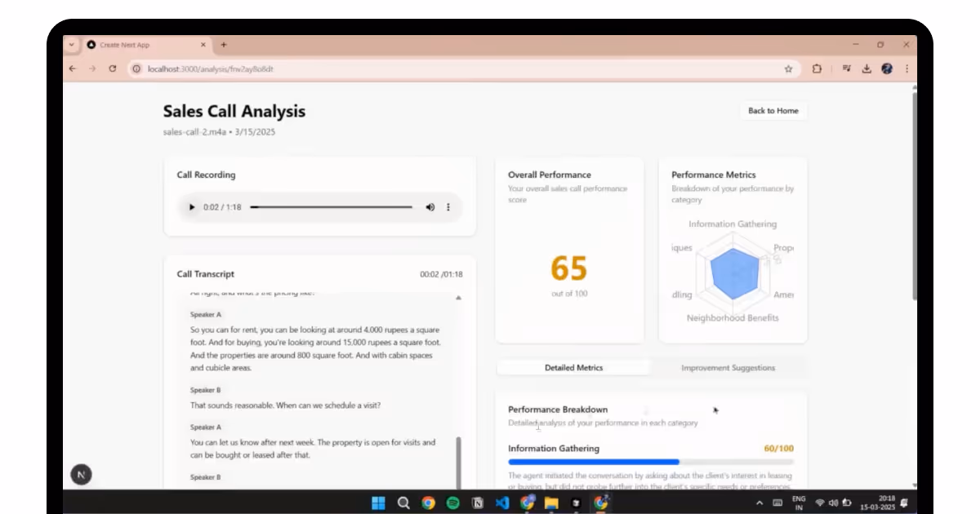Close the Create Next App tab
Viewport: 980px width, 514px height.
click(x=204, y=45)
